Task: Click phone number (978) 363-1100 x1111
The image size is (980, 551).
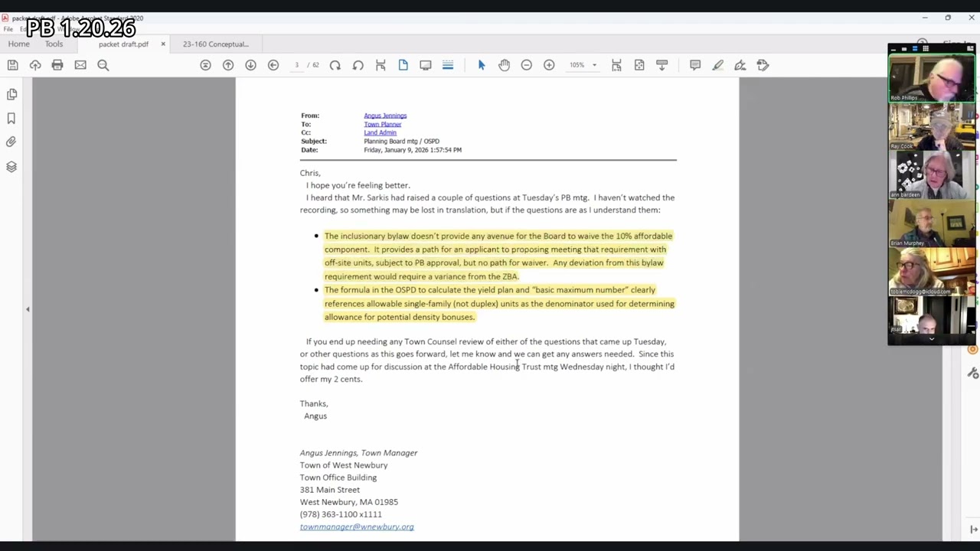Action: [x=341, y=514]
